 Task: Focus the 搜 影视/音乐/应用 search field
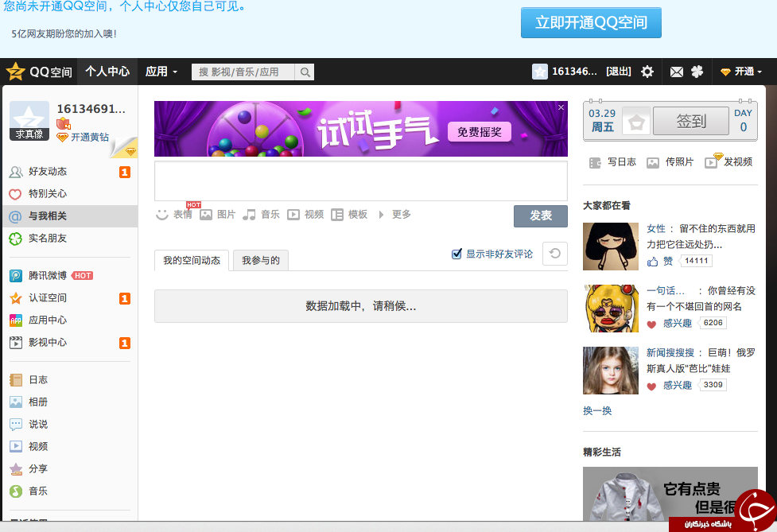pos(243,72)
